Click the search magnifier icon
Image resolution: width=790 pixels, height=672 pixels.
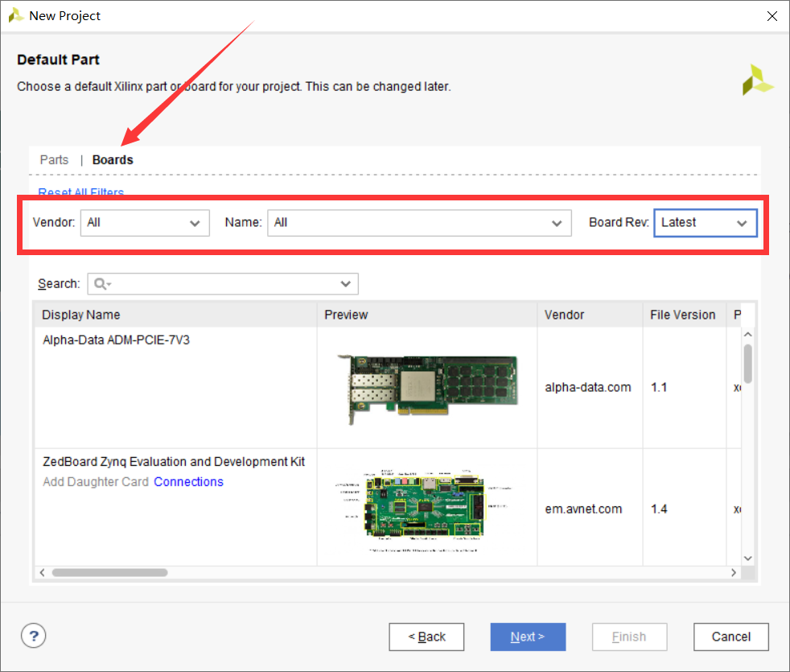[101, 284]
